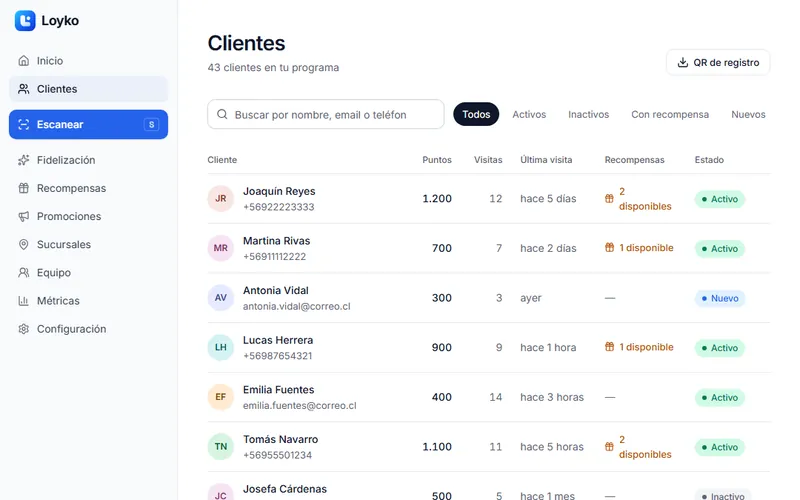Image resolution: width=800 pixels, height=500 pixels.
Task: Click the Fidelización sparkle icon
Action: 23,160
